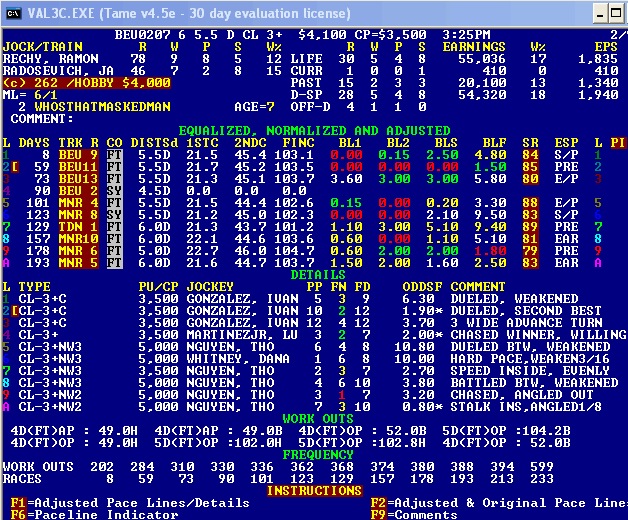Select work outs frequency value 599
The height and width of the screenshot is (520, 628).
click(x=542, y=467)
